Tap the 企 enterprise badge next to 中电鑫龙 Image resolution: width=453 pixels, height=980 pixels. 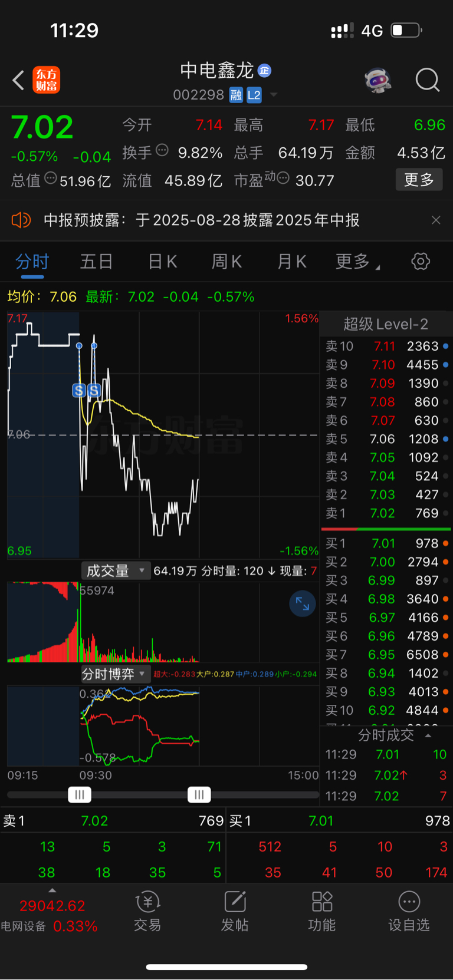click(x=264, y=71)
